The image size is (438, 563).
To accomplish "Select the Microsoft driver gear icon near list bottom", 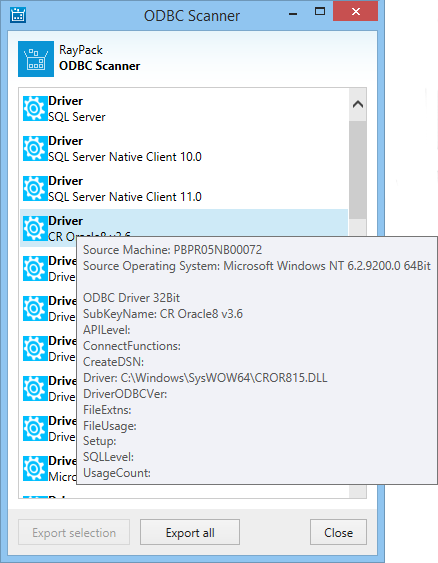I will [x=35, y=468].
